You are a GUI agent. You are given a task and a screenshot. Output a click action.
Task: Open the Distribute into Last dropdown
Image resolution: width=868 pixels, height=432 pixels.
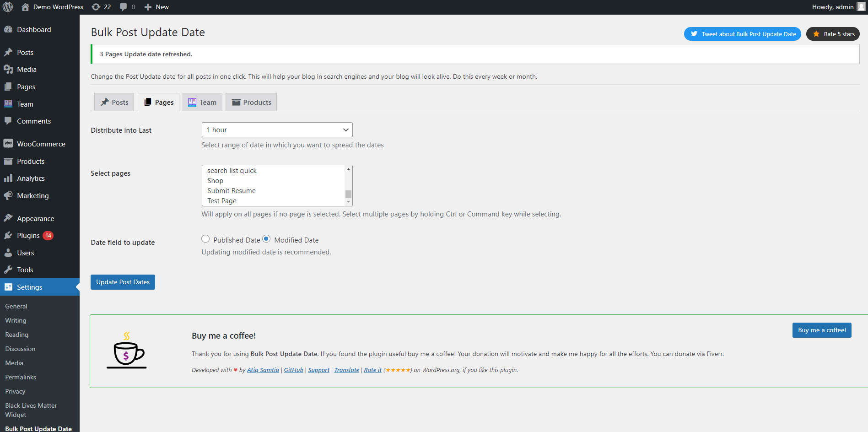point(277,130)
